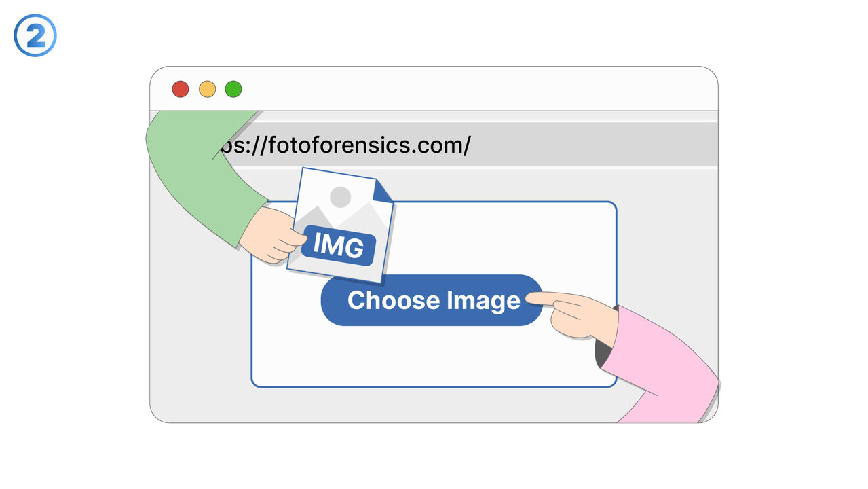Image resolution: width=868 pixels, height=489 pixels.
Task: Click the hand holding the IMG file
Action: click(x=268, y=234)
